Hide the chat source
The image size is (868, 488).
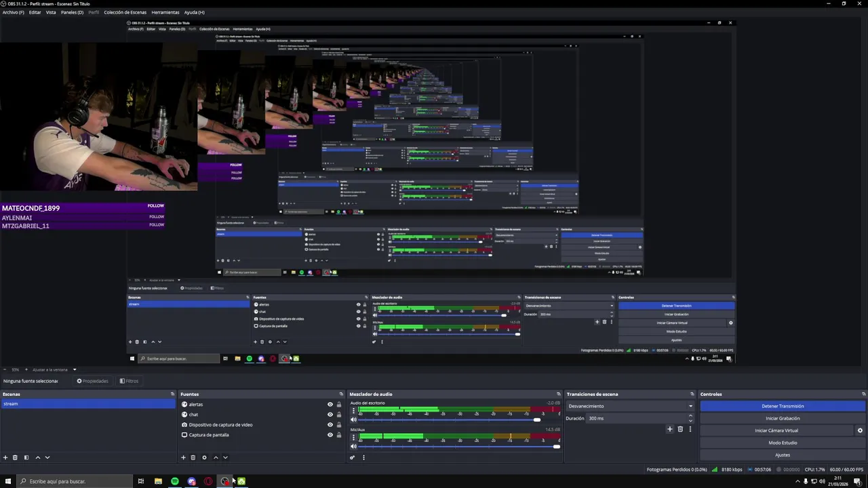click(x=330, y=415)
